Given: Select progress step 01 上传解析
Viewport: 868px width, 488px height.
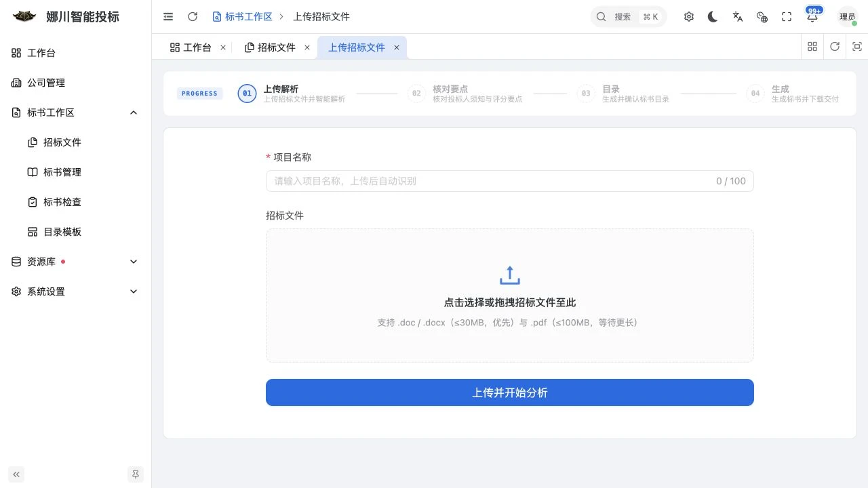Looking at the screenshot, I should click(x=292, y=94).
